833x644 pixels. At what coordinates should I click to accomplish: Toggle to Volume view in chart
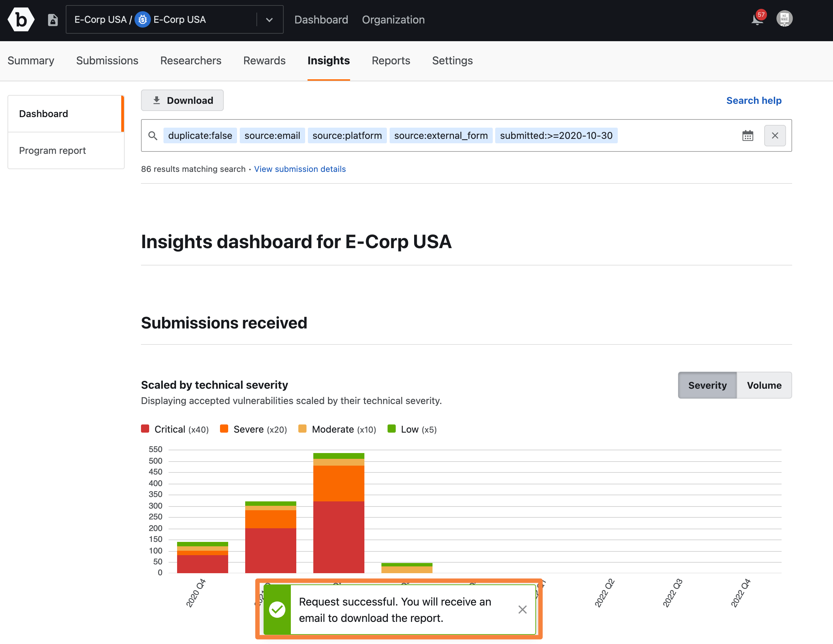[x=764, y=385]
